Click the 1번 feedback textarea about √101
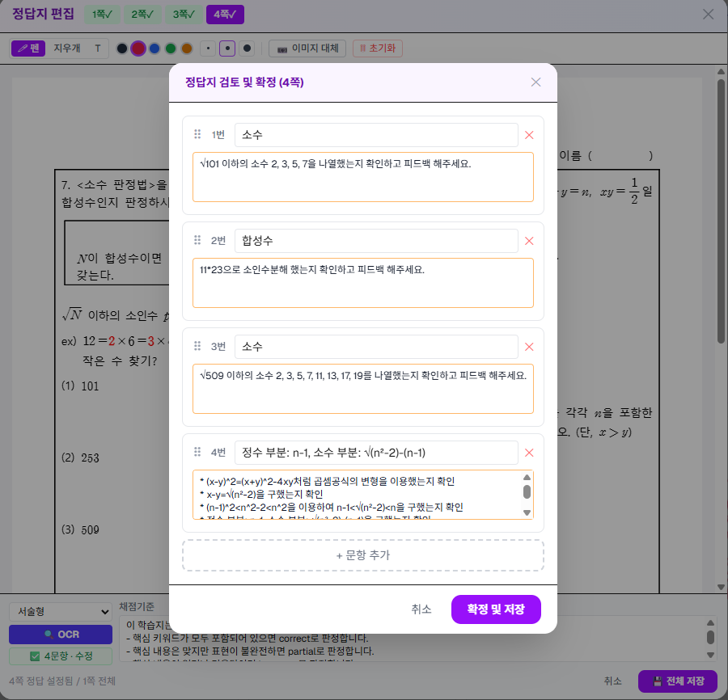Screen dimensions: 728x700 [x=363, y=177]
